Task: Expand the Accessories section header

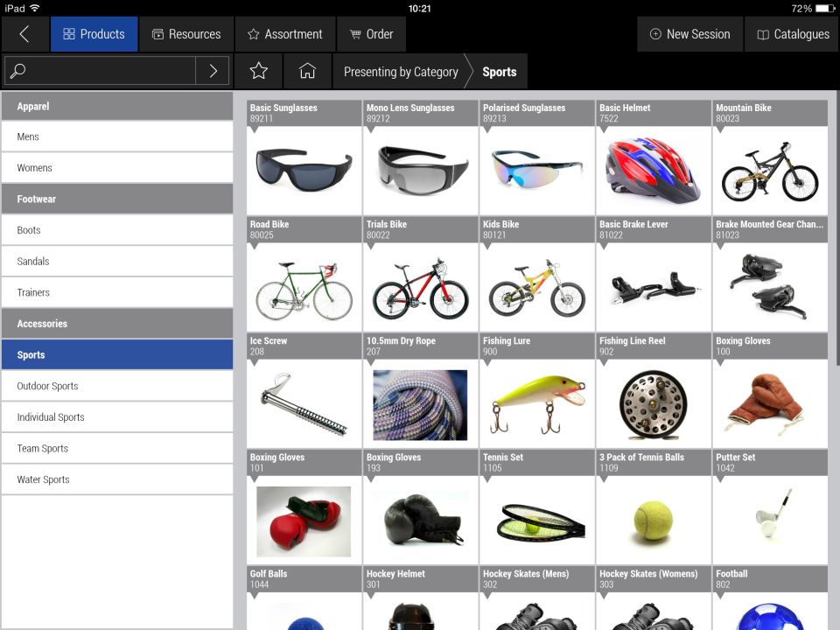Action: point(117,323)
